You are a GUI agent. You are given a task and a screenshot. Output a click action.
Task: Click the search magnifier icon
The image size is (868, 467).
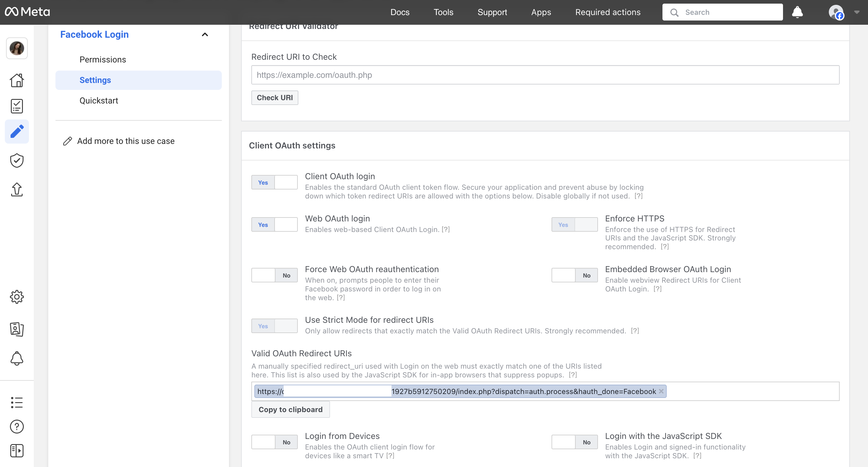(x=674, y=12)
